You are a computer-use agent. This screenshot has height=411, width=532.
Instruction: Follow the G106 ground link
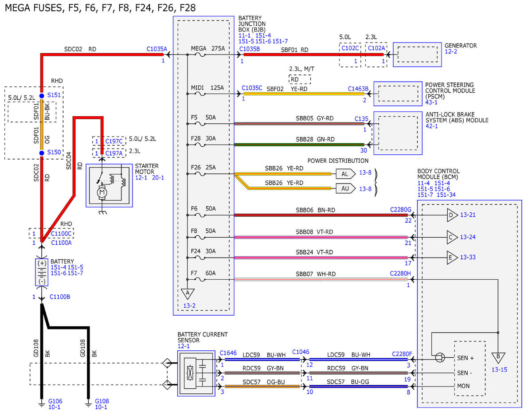tap(55, 401)
